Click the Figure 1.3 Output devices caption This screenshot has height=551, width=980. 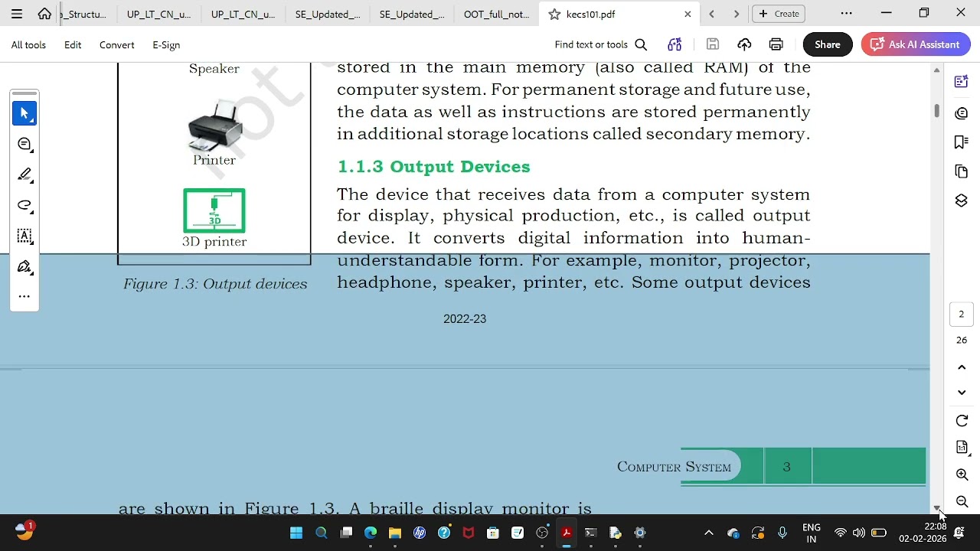pos(215,284)
